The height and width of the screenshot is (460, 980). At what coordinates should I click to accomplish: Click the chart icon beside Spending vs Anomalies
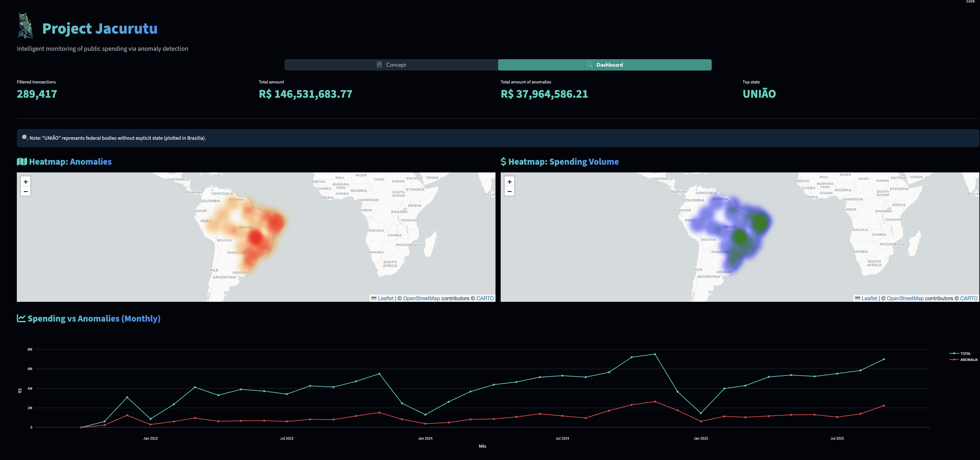point(21,318)
